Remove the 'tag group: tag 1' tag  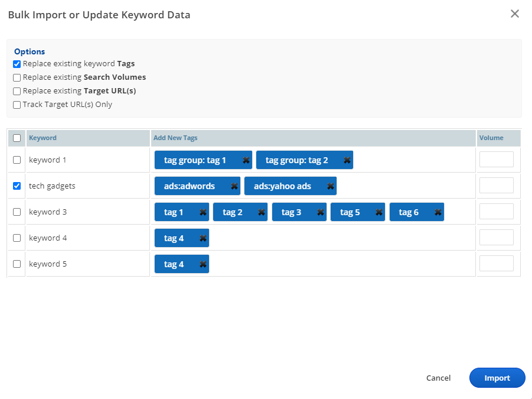(x=246, y=160)
